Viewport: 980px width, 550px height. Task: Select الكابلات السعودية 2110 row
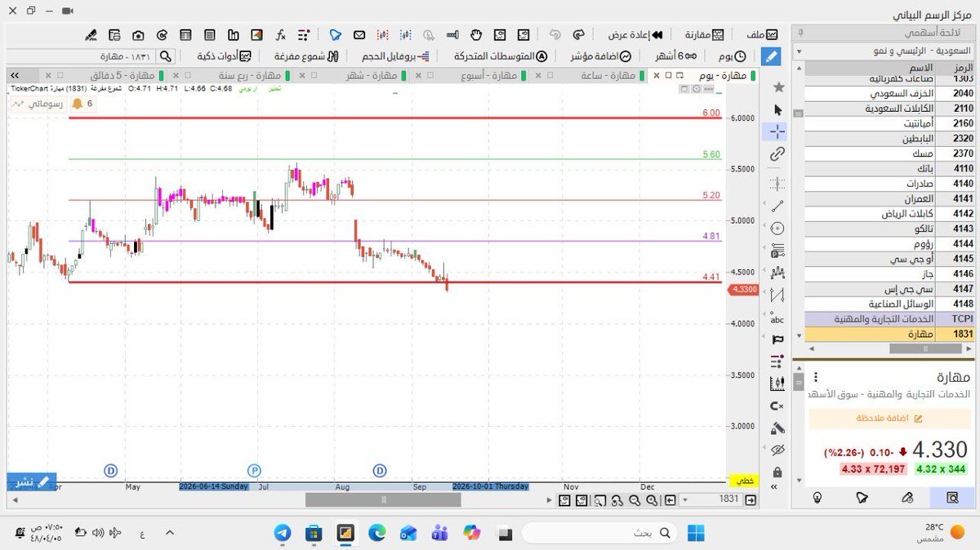coord(889,108)
